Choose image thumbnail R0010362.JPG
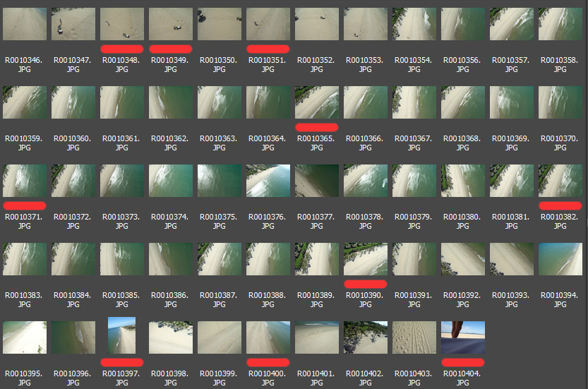Viewport: 588px width, 389px height. [x=171, y=102]
